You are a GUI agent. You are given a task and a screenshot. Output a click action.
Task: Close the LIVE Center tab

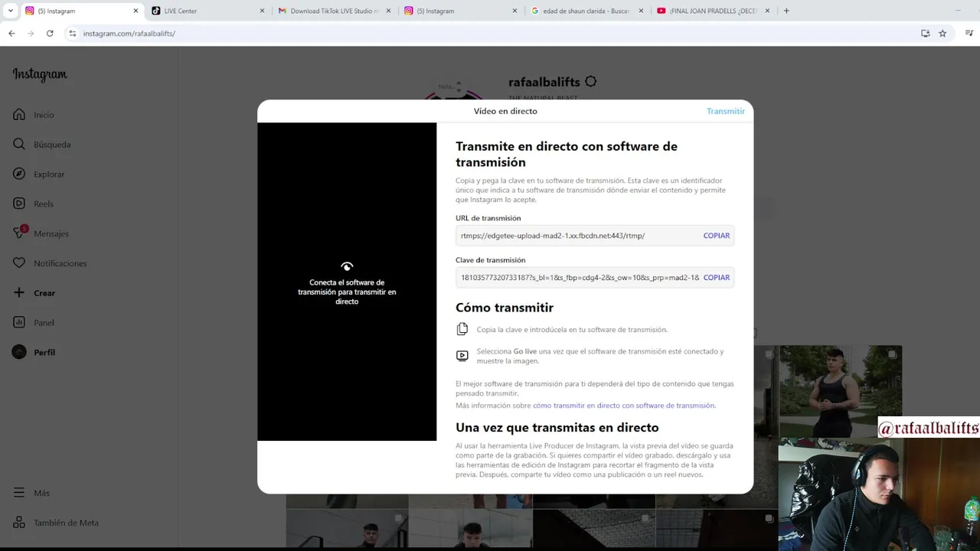coord(262,11)
